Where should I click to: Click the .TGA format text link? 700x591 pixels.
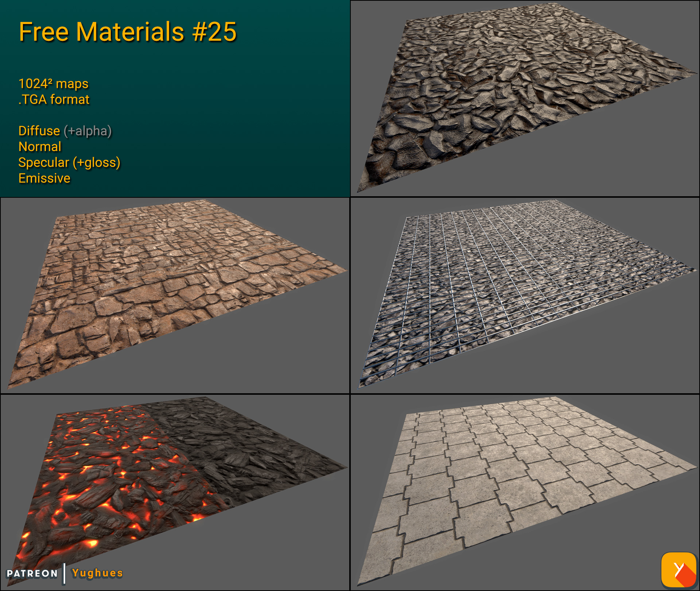[54, 99]
